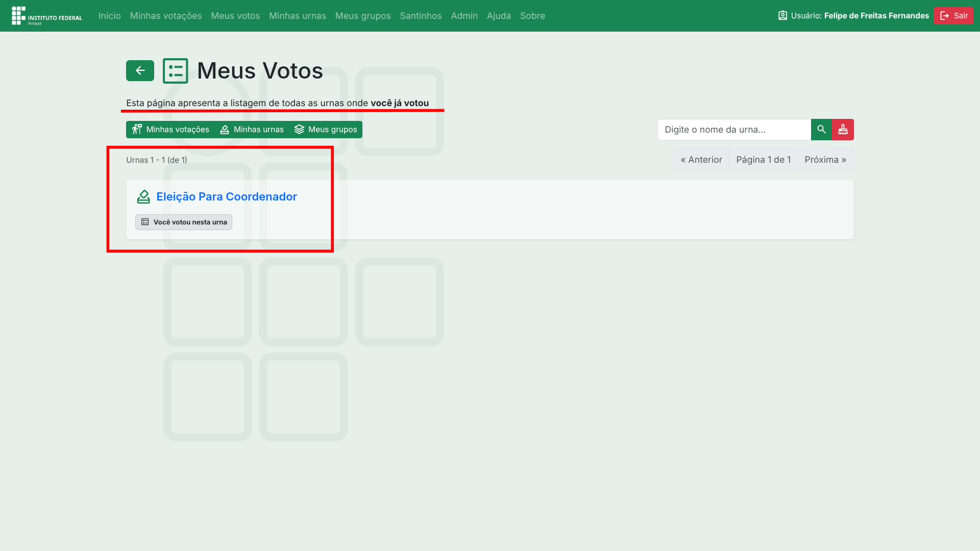Click the Próxima pagination button
The height and width of the screenshot is (551, 980).
[825, 160]
